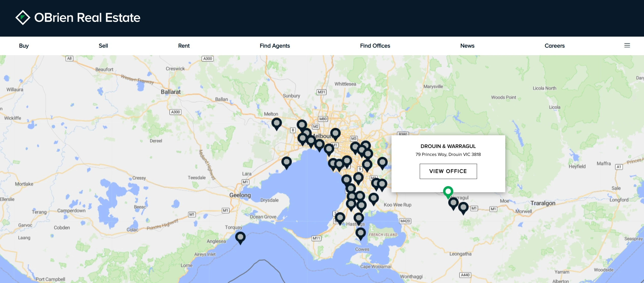Click the map pin above French Island
Viewport: 644px width, 283px height.
coord(360,233)
